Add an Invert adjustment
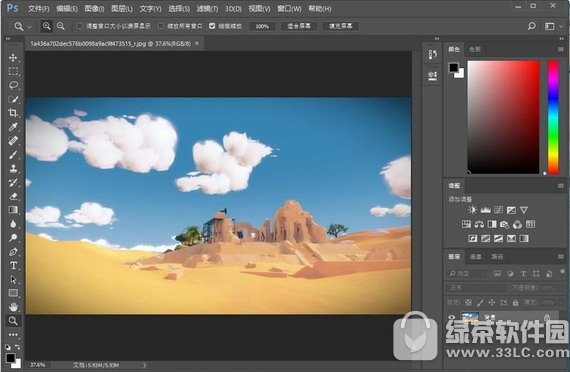 [x=473, y=239]
